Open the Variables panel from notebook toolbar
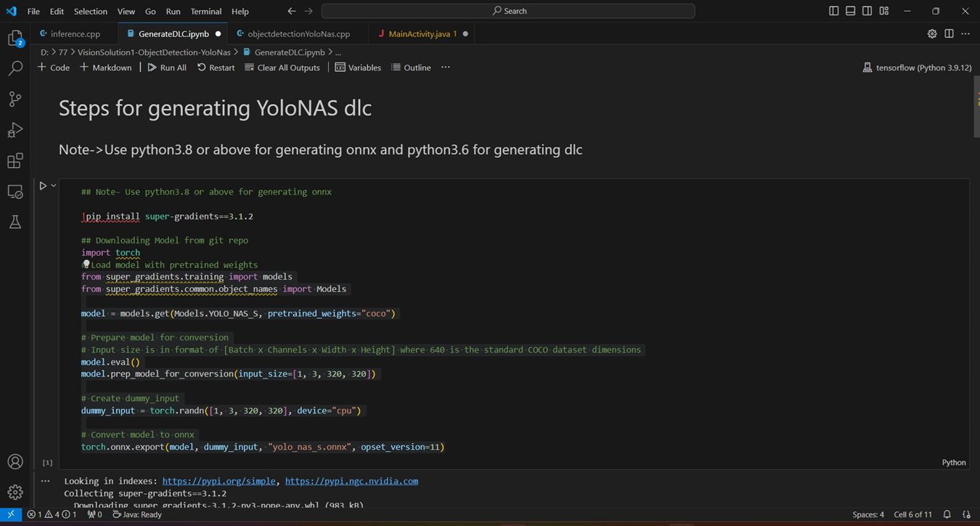980x526 pixels. pyautogui.click(x=358, y=67)
